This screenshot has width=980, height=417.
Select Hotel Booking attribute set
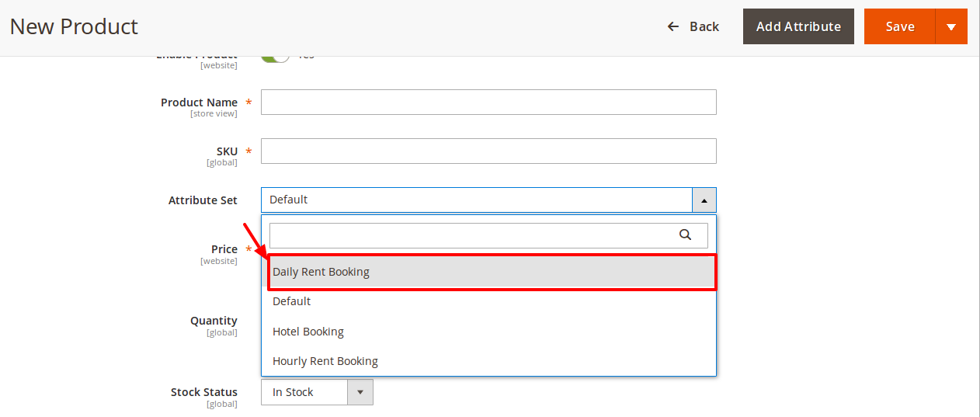pyautogui.click(x=308, y=332)
